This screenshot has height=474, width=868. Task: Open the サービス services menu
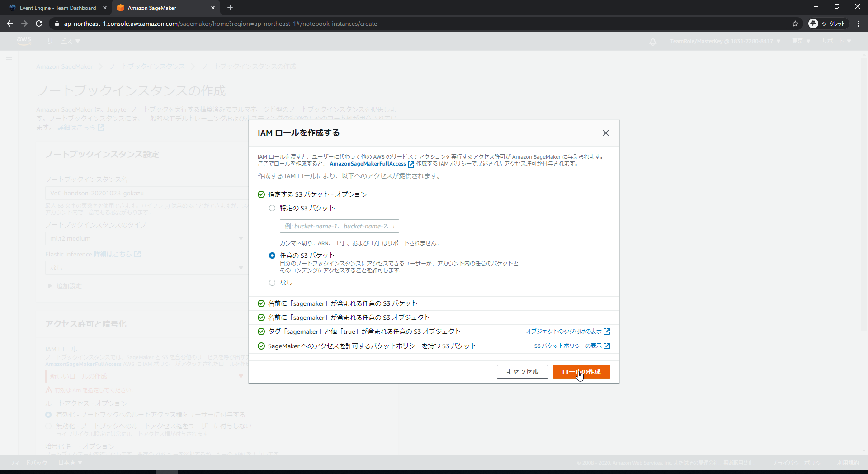63,41
